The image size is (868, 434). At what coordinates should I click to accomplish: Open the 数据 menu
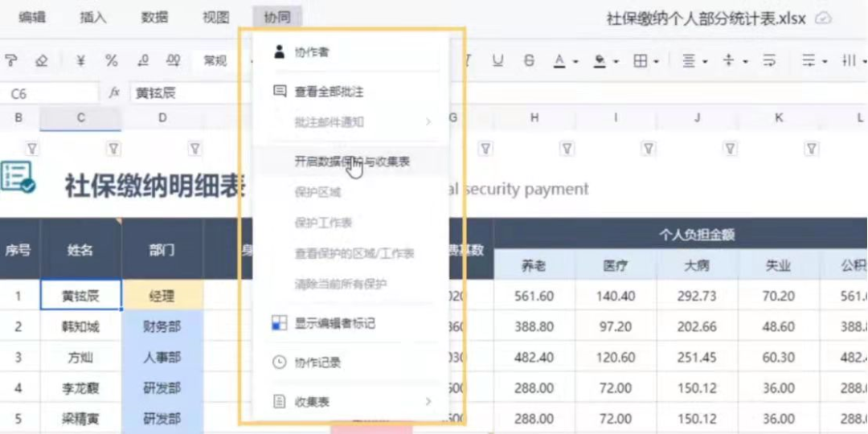[154, 17]
